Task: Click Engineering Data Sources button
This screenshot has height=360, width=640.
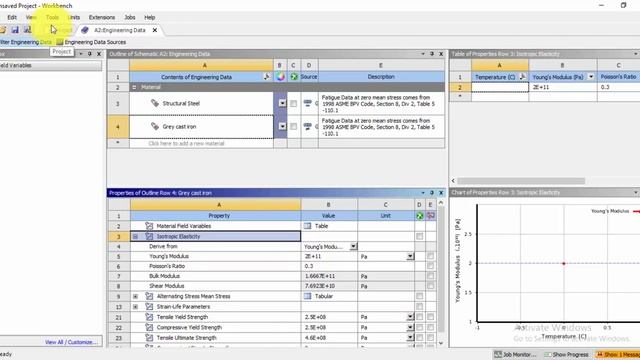Action: pyautogui.click(x=91, y=42)
